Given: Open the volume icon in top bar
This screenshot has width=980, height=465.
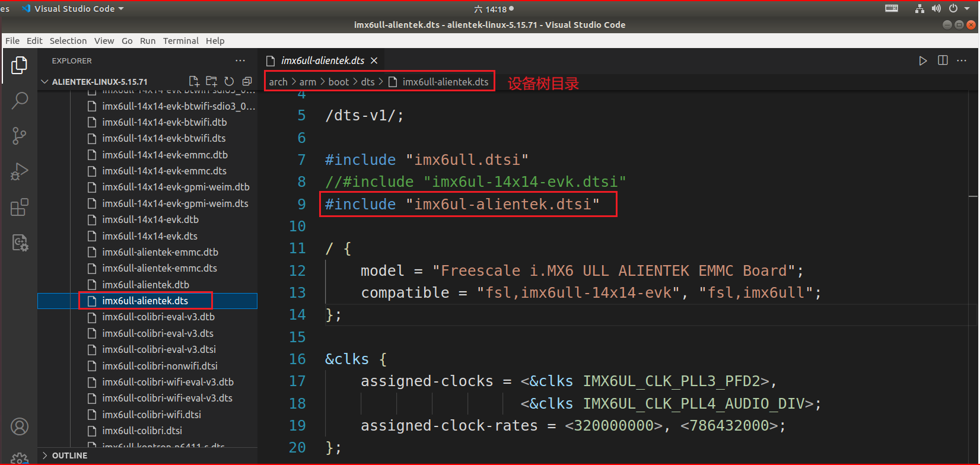Looking at the screenshot, I should pos(936,8).
